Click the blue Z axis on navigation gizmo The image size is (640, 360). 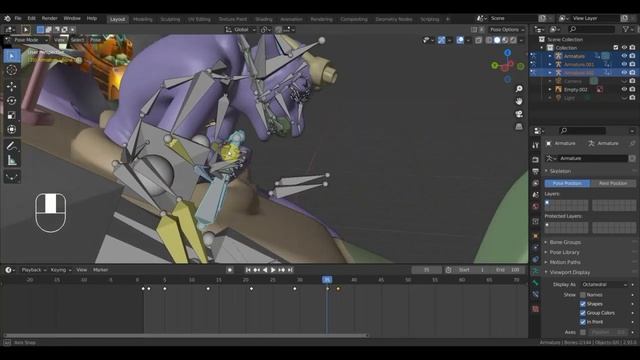click(x=507, y=53)
